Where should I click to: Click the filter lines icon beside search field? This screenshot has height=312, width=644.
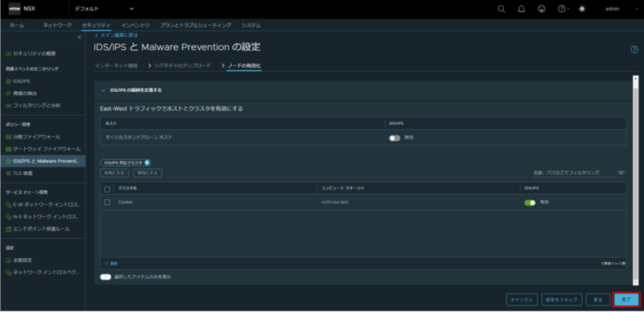(x=621, y=173)
